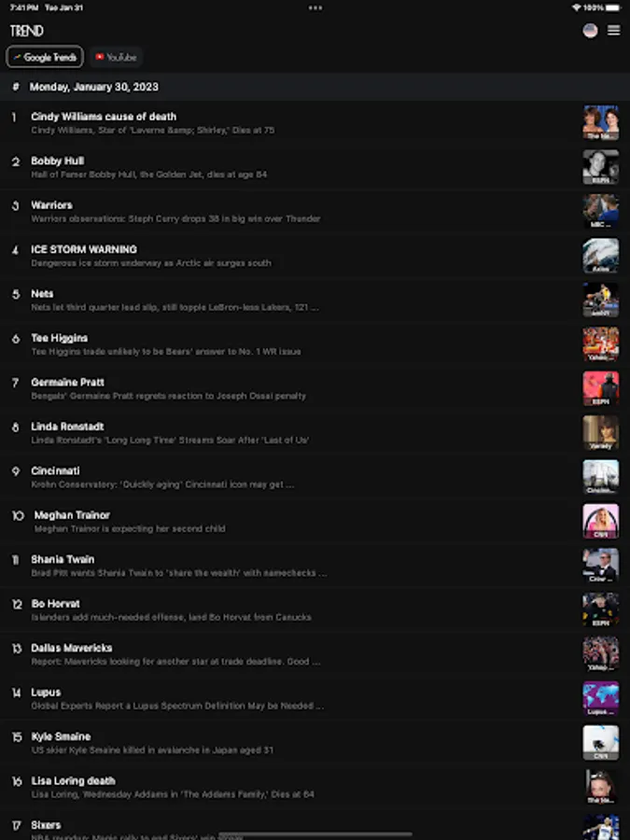Tap the Linda Ronstadt Variety thumbnail
The height and width of the screenshot is (840, 630).
600,433
